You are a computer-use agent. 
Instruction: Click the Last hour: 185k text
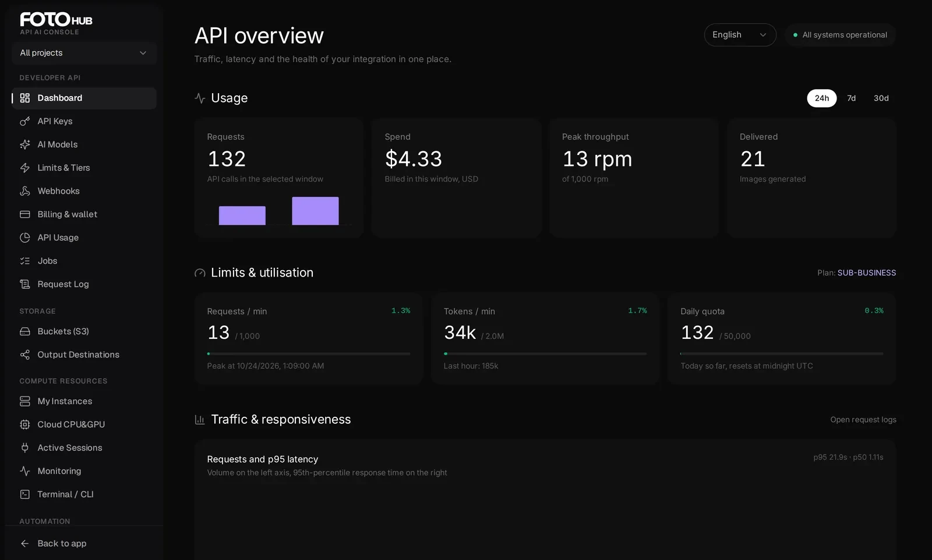471,366
